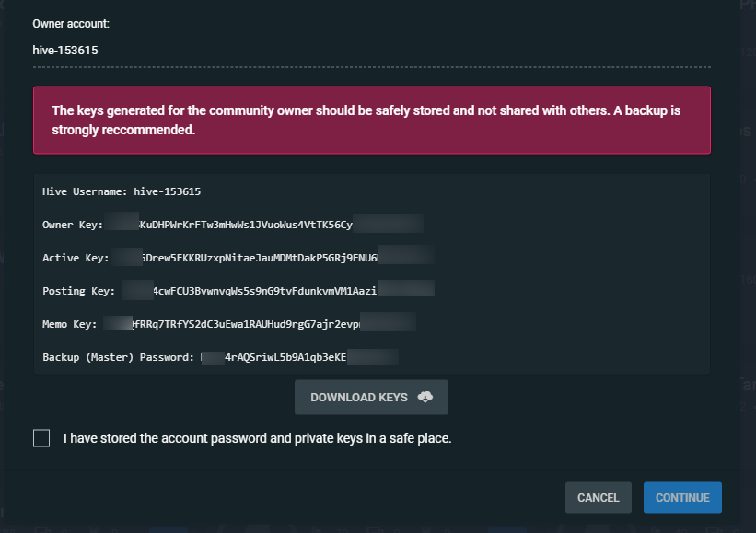
Task: Select the owner account value hive-153615
Action: [x=65, y=50]
